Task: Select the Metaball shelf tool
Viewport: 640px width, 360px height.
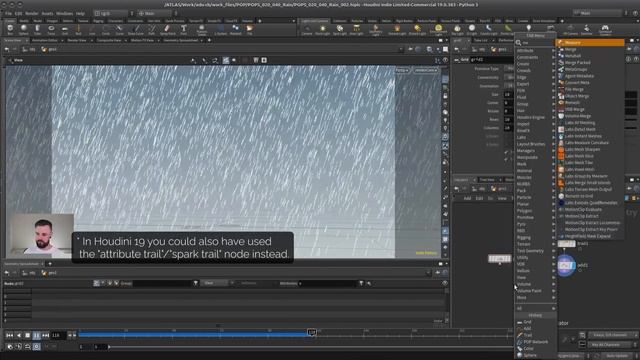Action: coord(236,29)
